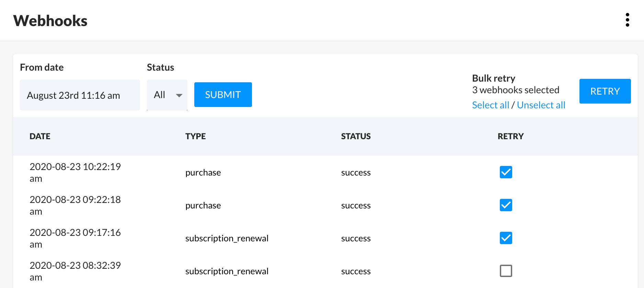
Task: Uncheck retry for the 09:22:18 purchase webhook
Action: 506,205
